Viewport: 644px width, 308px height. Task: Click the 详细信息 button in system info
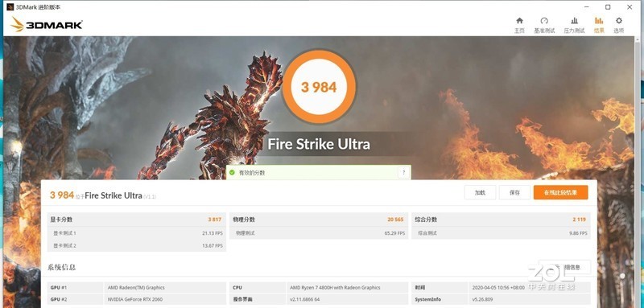click(x=565, y=267)
